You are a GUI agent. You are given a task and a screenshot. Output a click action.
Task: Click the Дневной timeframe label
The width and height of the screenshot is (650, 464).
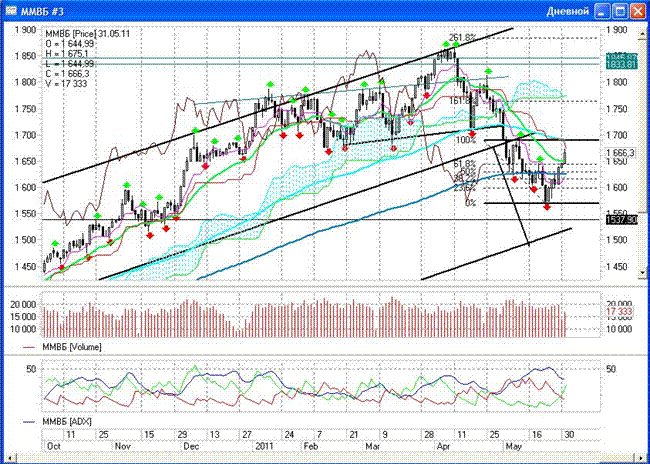point(568,11)
